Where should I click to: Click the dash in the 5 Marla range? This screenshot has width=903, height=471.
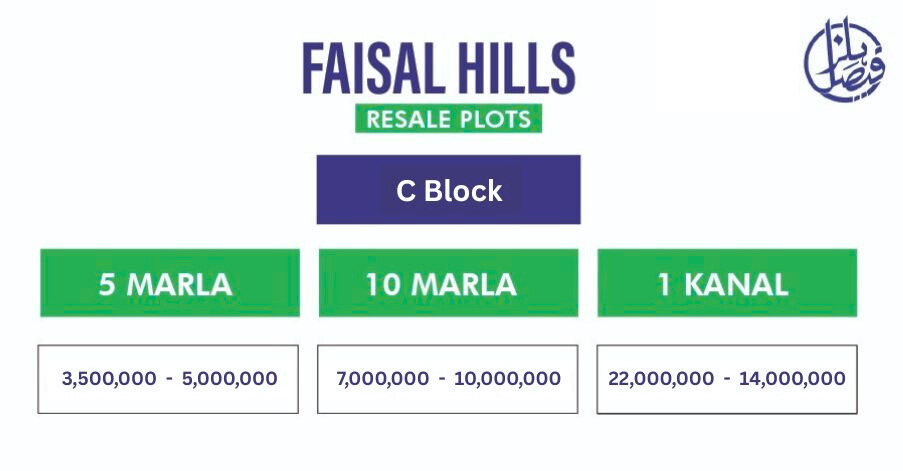168,379
